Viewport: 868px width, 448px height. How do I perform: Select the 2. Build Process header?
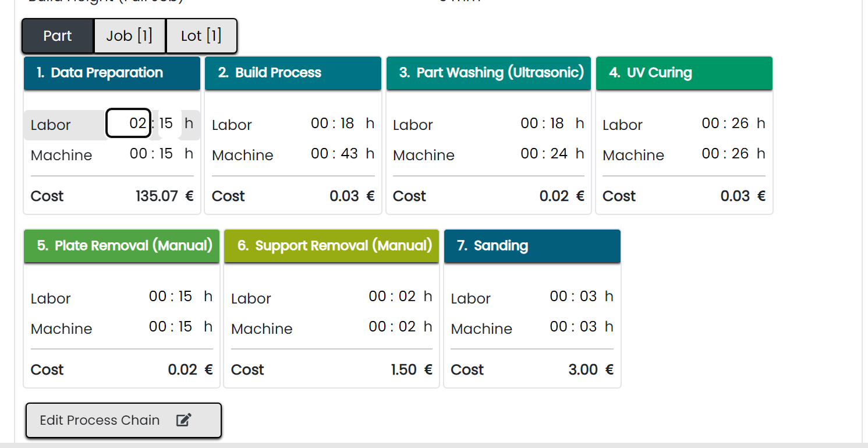293,73
